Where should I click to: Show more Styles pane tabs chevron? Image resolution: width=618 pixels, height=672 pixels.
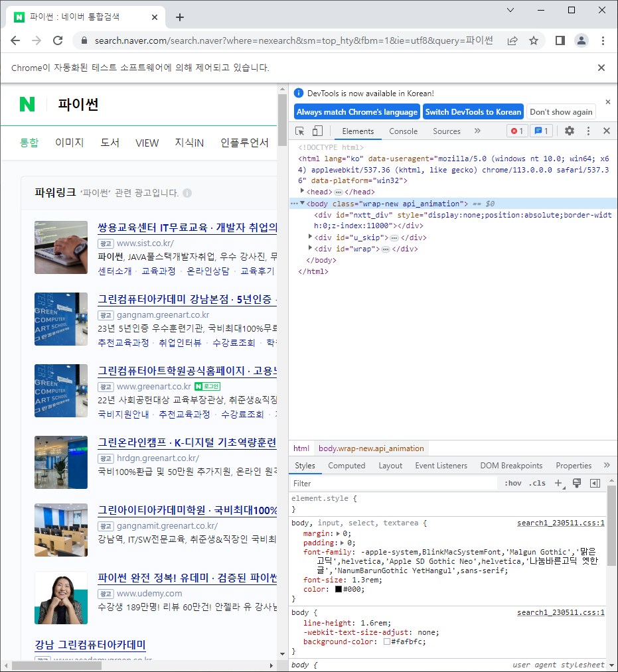coord(607,466)
